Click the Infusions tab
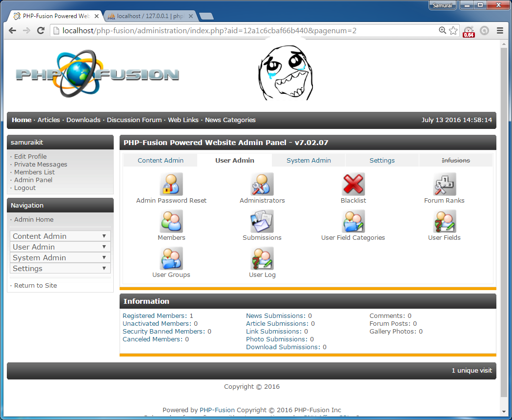Image resolution: width=512 pixels, height=420 pixels. click(455, 161)
